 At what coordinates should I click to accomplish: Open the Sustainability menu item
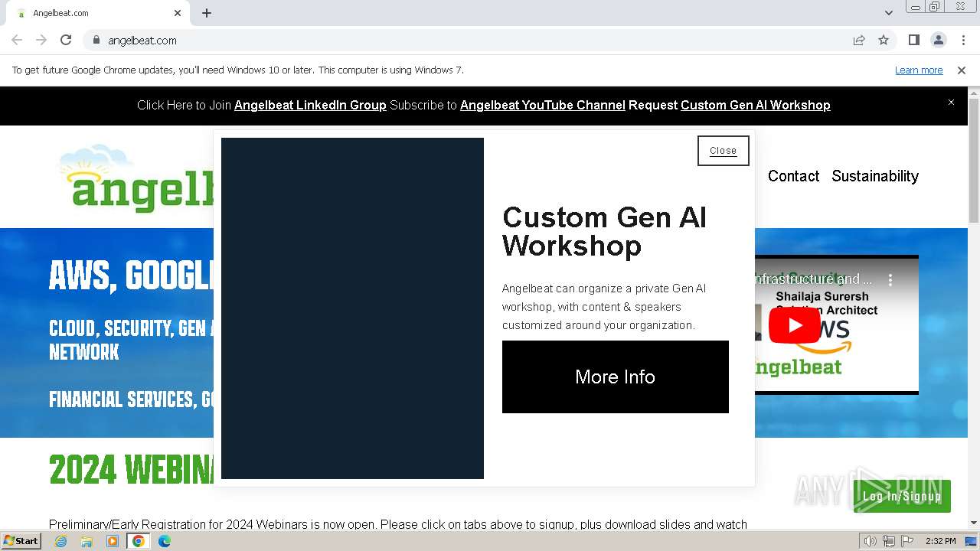875,176
